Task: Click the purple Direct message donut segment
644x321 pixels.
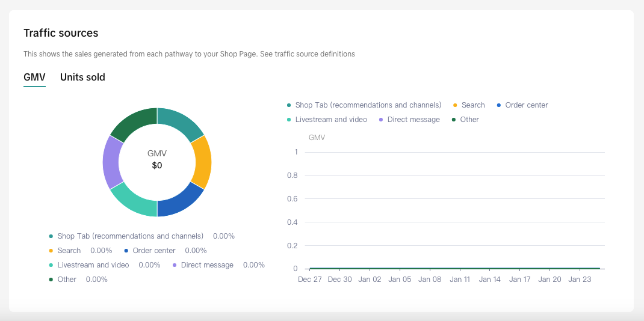Action: pos(111,162)
